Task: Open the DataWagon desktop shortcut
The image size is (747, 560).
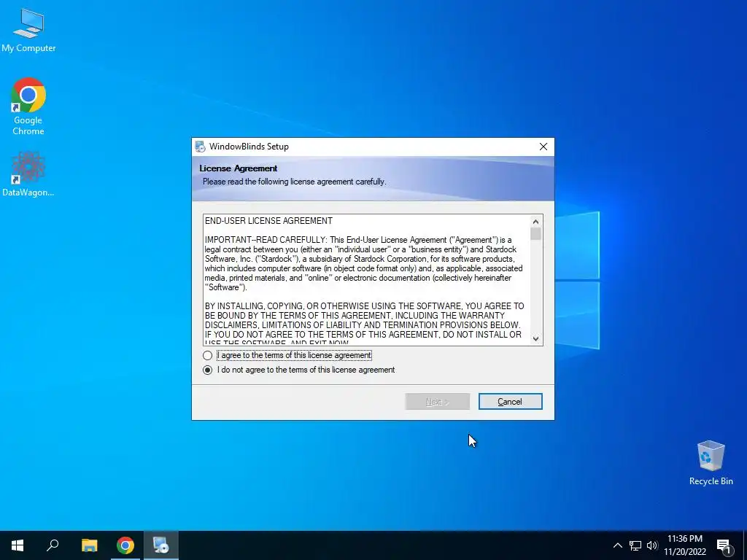Action: coord(28,174)
